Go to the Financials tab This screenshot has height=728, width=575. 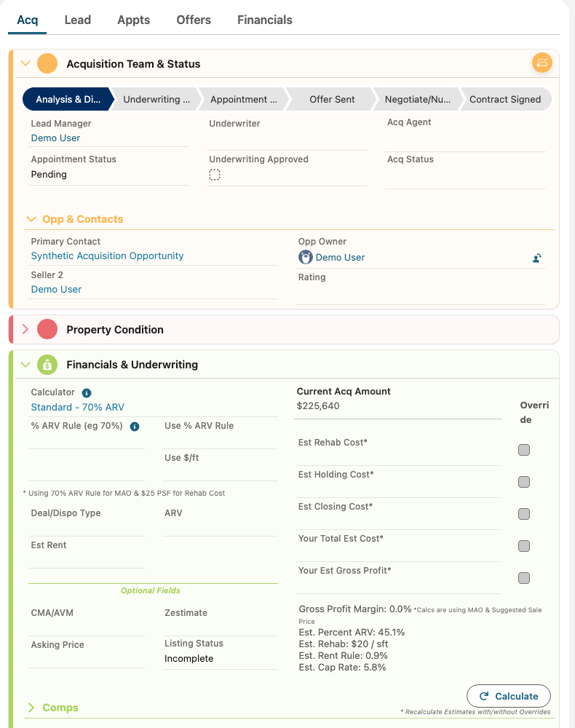click(x=264, y=20)
